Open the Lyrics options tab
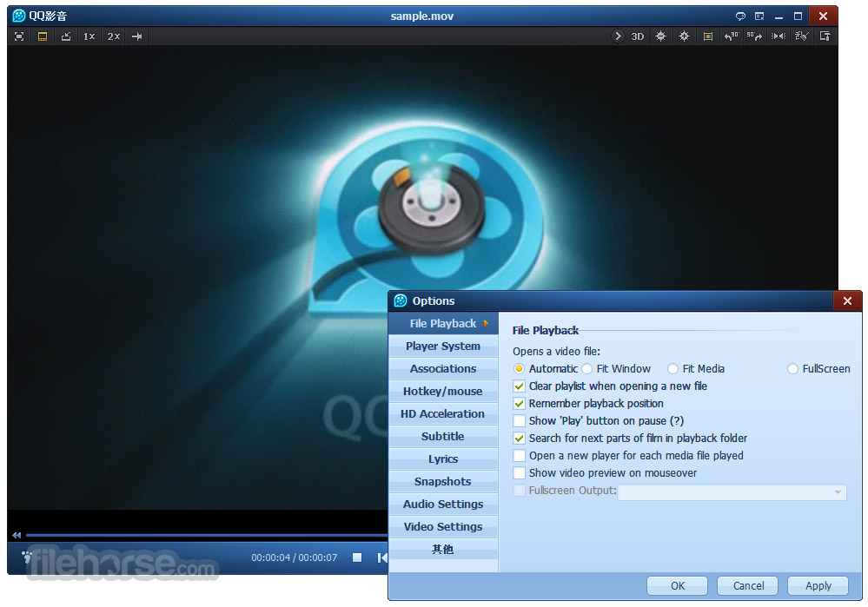This screenshot has height=607, width=868. 443,459
